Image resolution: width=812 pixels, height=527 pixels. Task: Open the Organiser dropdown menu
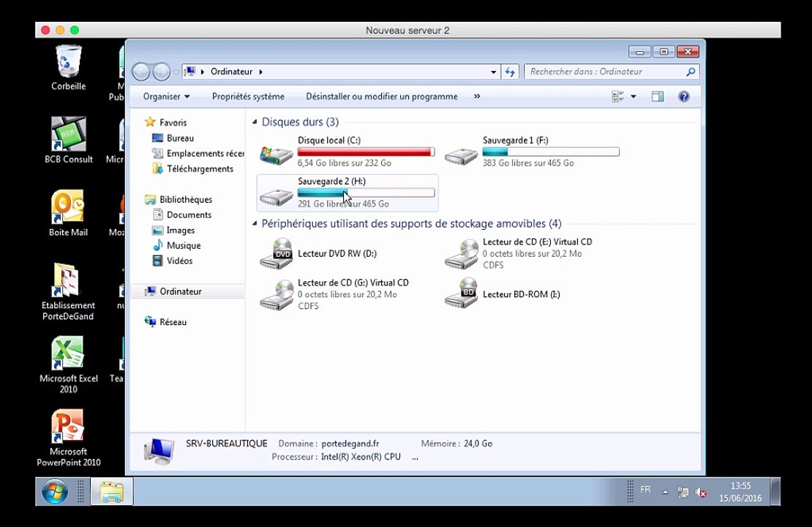tap(166, 97)
